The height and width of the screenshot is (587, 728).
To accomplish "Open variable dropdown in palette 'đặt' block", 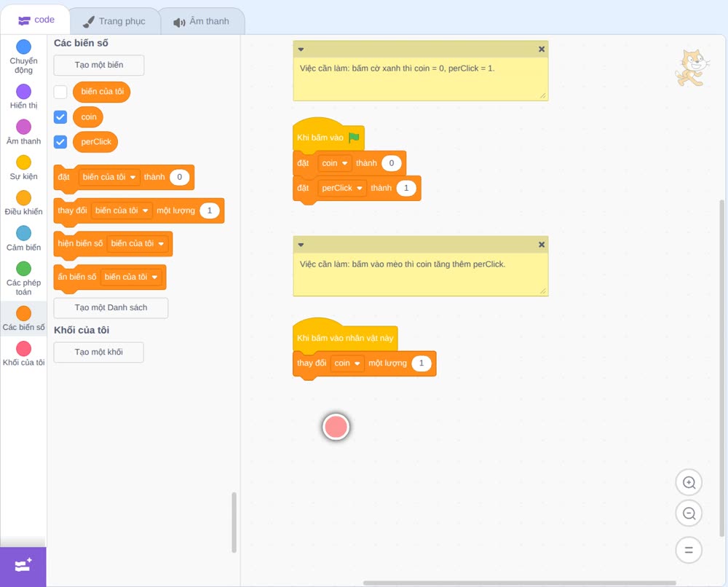I will [x=109, y=177].
